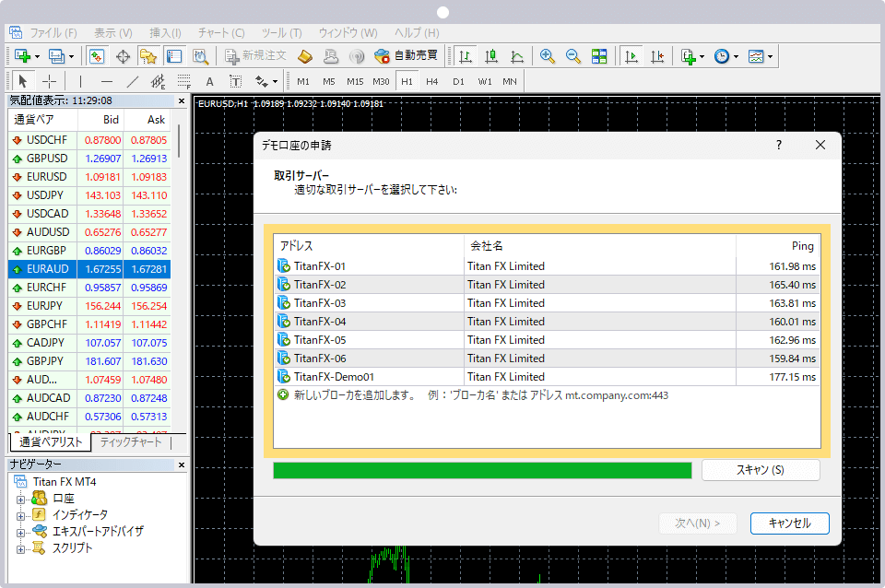Expand the スクリプト tree node

point(21,549)
